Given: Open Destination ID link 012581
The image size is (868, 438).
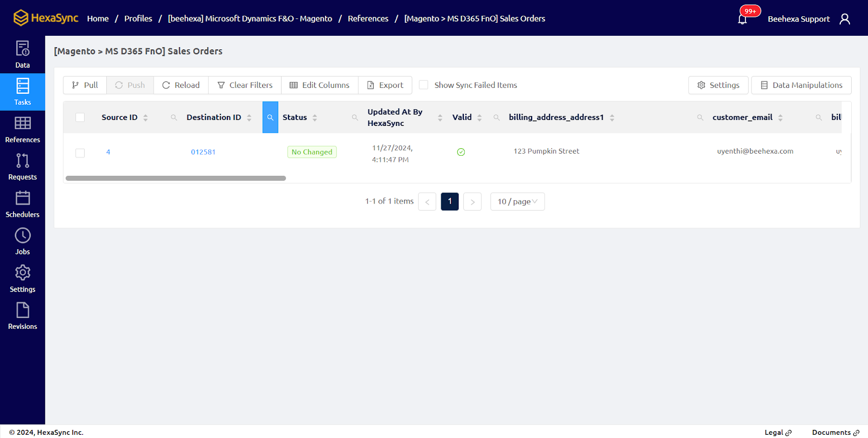Looking at the screenshot, I should [x=203, y=152].
